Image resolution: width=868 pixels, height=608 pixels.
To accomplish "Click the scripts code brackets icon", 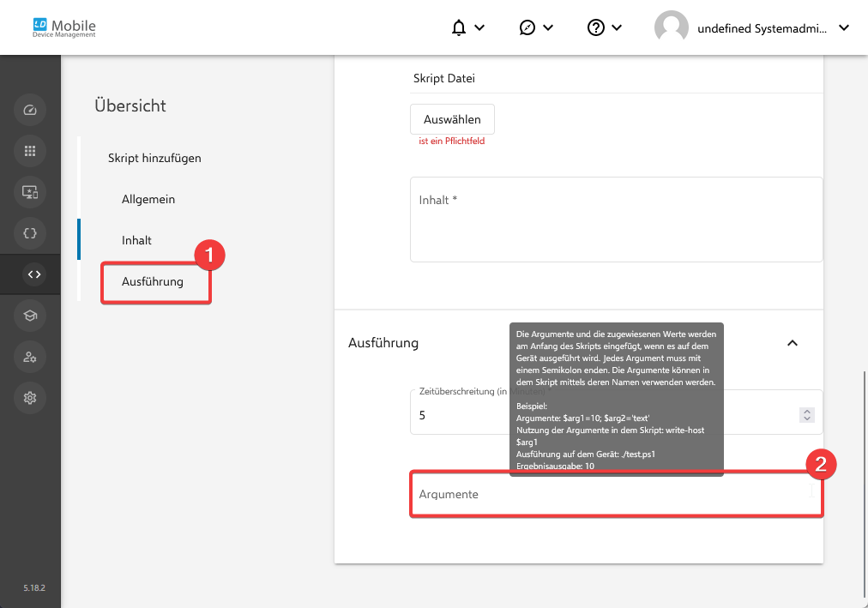I will click(x=33, y=274).
